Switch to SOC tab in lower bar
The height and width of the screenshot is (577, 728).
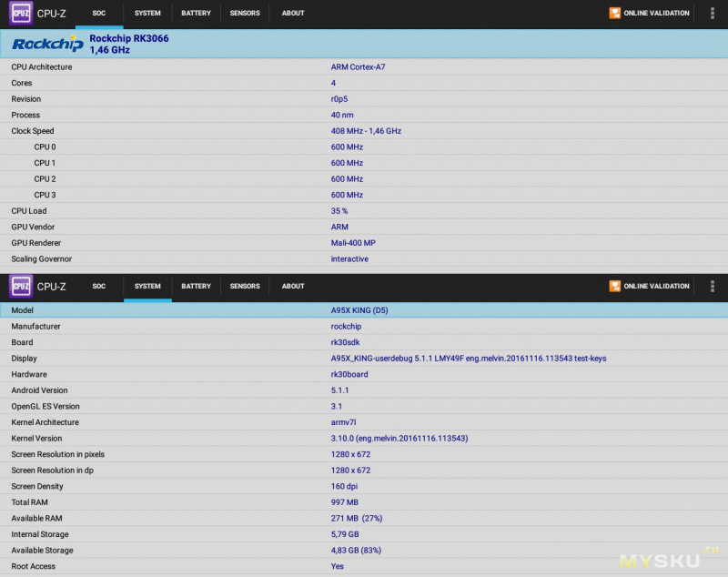[x=99, y=286]
